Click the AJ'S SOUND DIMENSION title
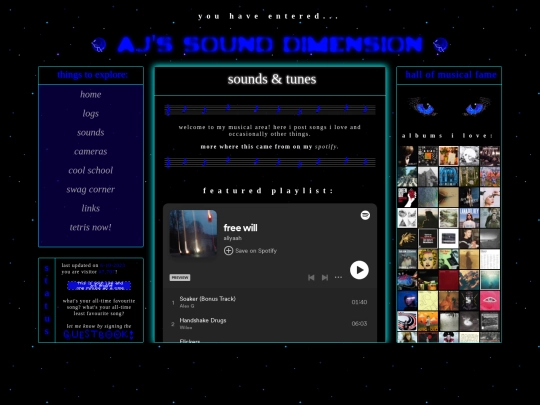540x405 pixels. 270,44
